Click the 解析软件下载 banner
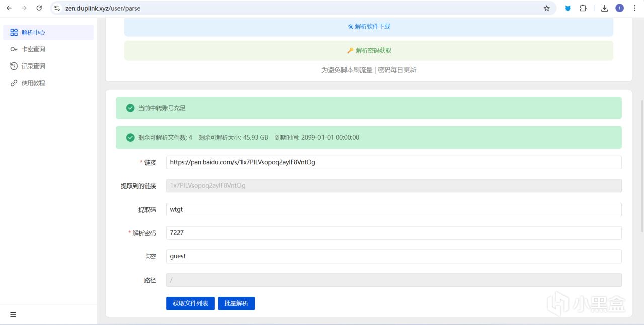This screenshot has width=644, height=325. [369, 26]
